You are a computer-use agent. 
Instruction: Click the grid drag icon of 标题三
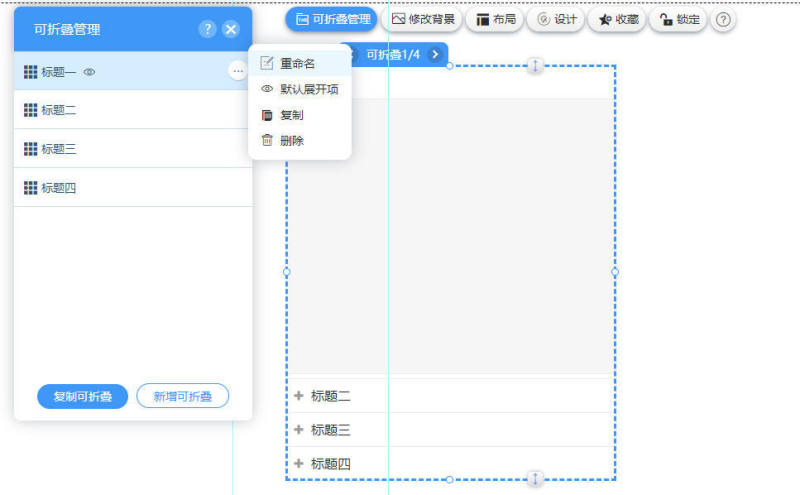30,149
